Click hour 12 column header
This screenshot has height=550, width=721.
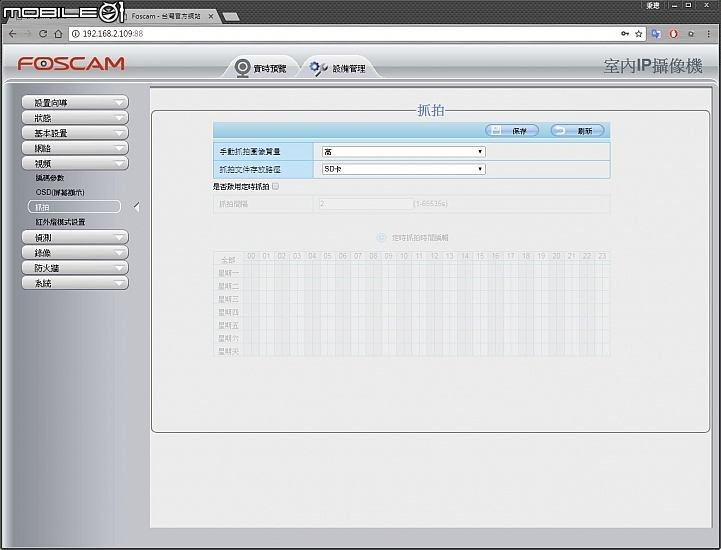(x=434, y=256)
